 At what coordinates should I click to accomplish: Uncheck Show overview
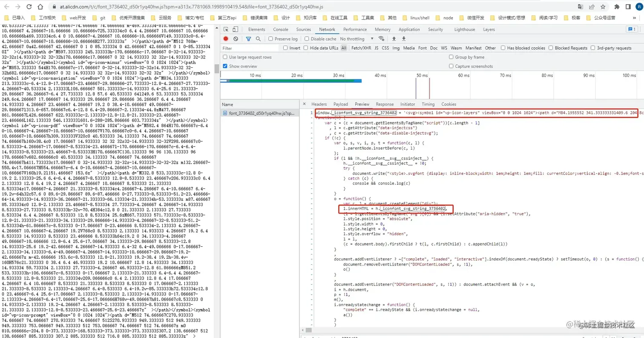point(225,66)
